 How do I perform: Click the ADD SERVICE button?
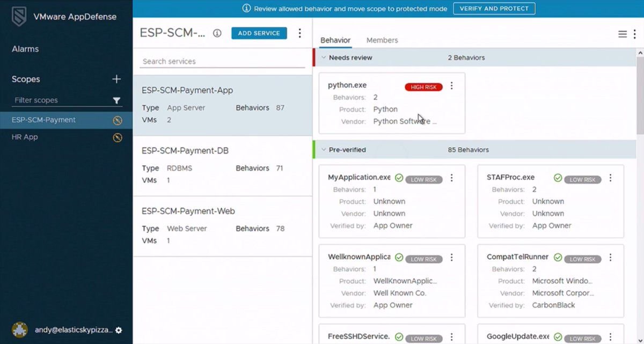(259, 33)
